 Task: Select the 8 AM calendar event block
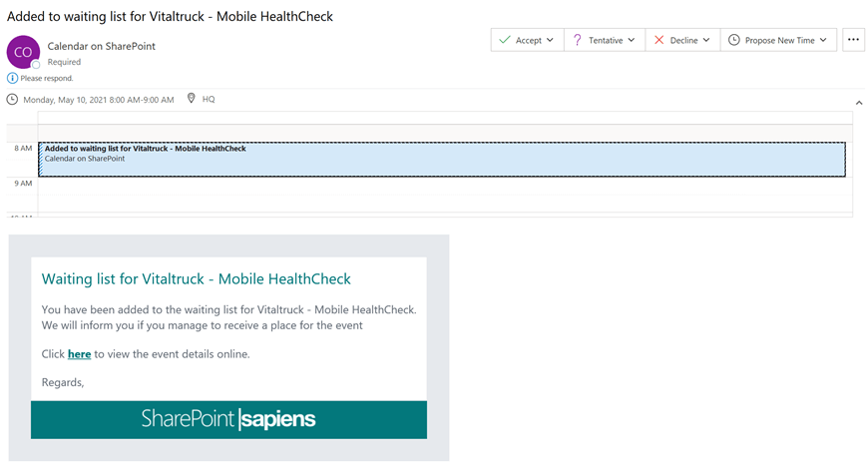click(x=442, y=160)
